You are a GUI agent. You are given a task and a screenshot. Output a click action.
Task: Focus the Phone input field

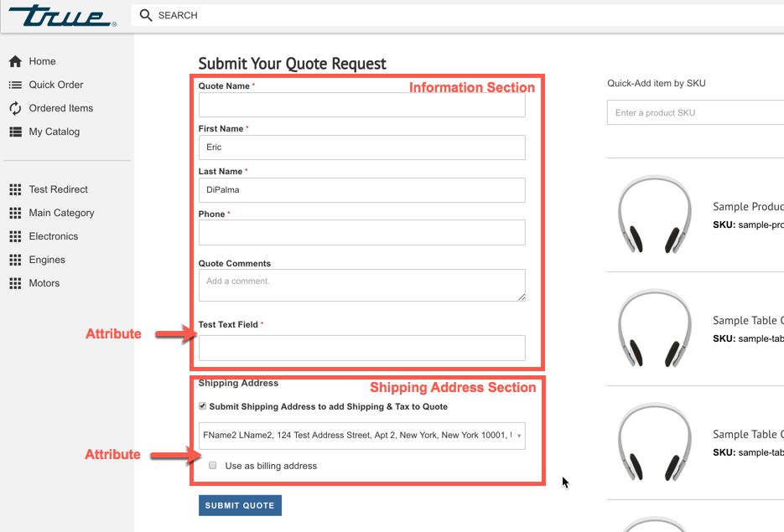pos(362,232)
